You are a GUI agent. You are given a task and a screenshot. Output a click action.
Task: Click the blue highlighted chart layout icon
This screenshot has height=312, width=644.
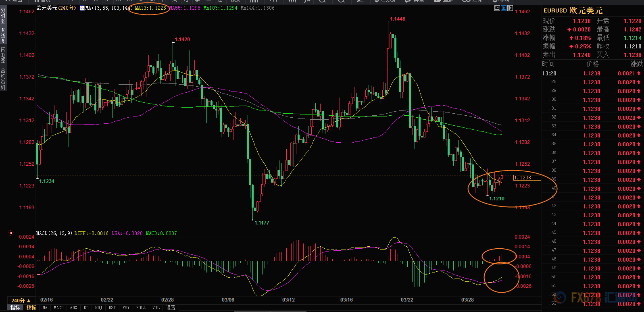point(504,8)
